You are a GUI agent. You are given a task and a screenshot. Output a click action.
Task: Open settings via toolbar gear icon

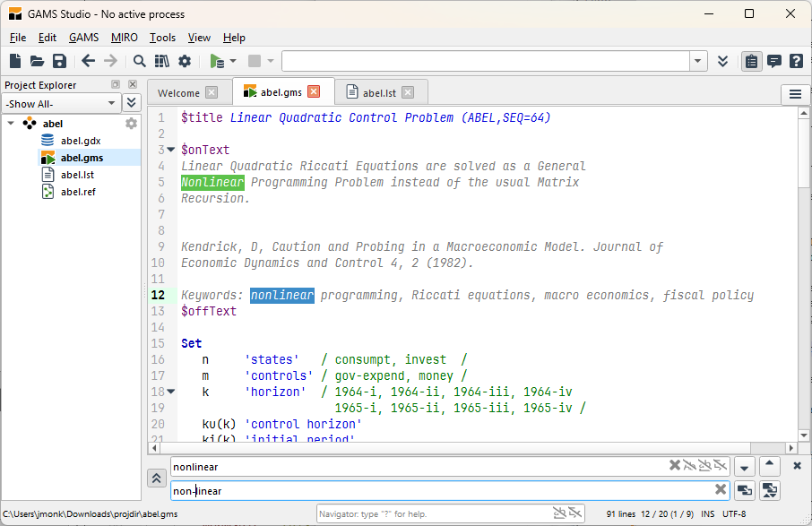point(185,61)
